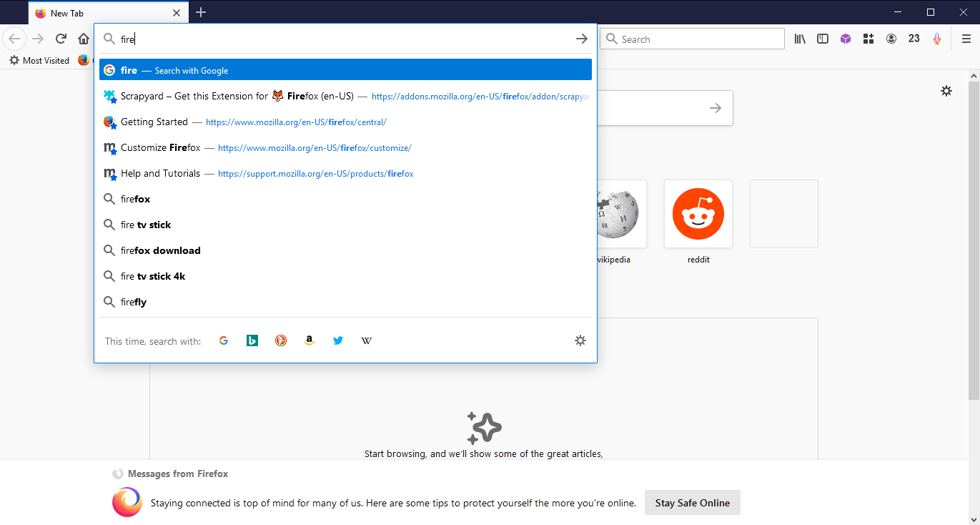Open the Customize Firefox suggestion link
980x525 pixels.
(x=257, y=147)
